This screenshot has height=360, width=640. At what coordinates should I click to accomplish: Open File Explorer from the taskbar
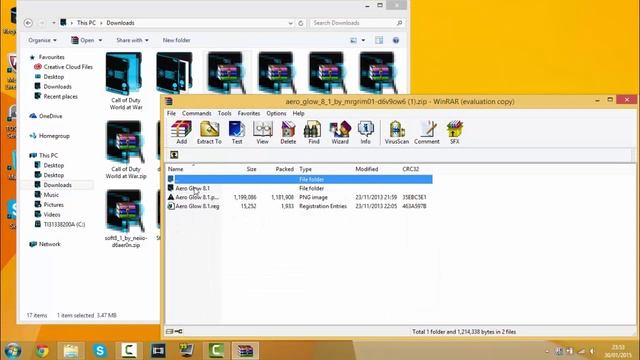[71, 351]
